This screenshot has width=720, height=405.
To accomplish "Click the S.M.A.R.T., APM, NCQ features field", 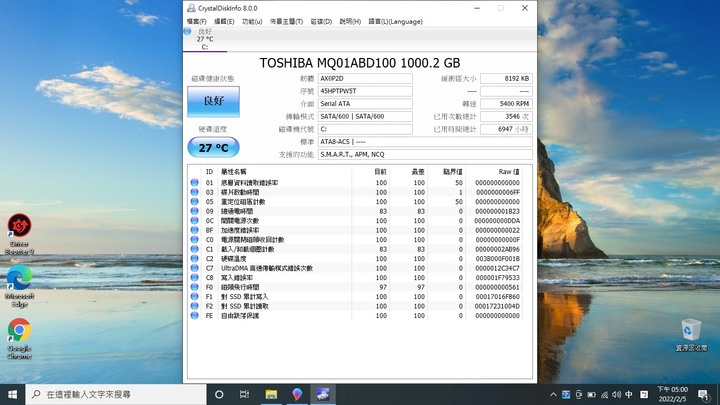I will point(425,154).
